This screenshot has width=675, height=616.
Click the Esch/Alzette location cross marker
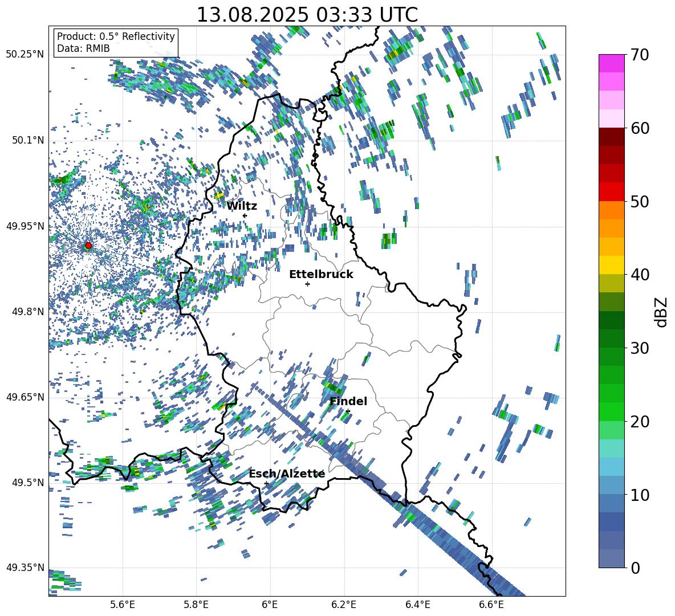[x=266, y=483]
